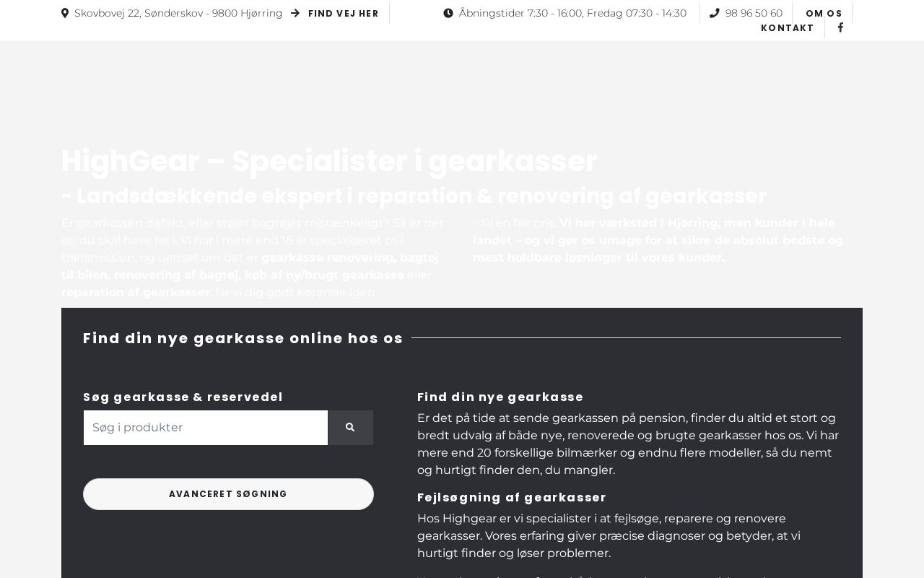Image resolution: width=924 pixels, height=578 pixels.
Task: Open the Om os menu item
Action: pyautogui.click(x=824, y=14)
